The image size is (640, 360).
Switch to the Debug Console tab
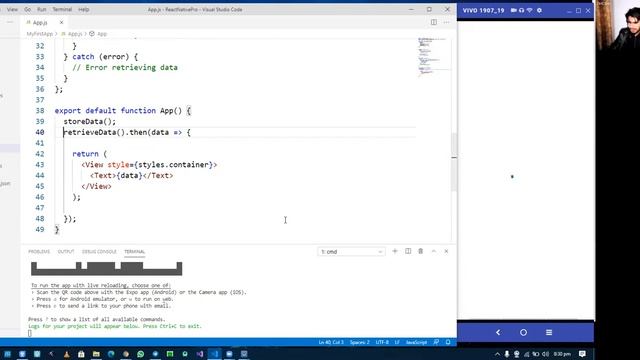99,251
